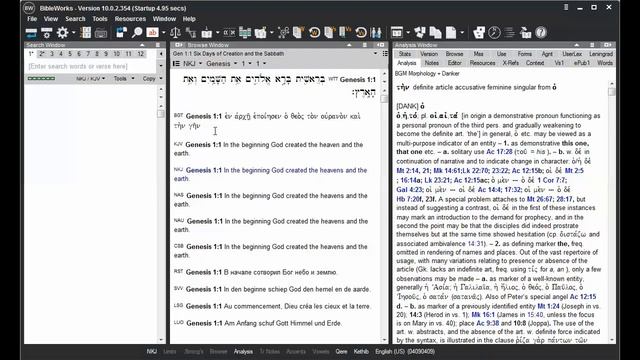Click the balance scales toolbar icon
This screenshot has width=640, height=360.
(x=175, y=33)
